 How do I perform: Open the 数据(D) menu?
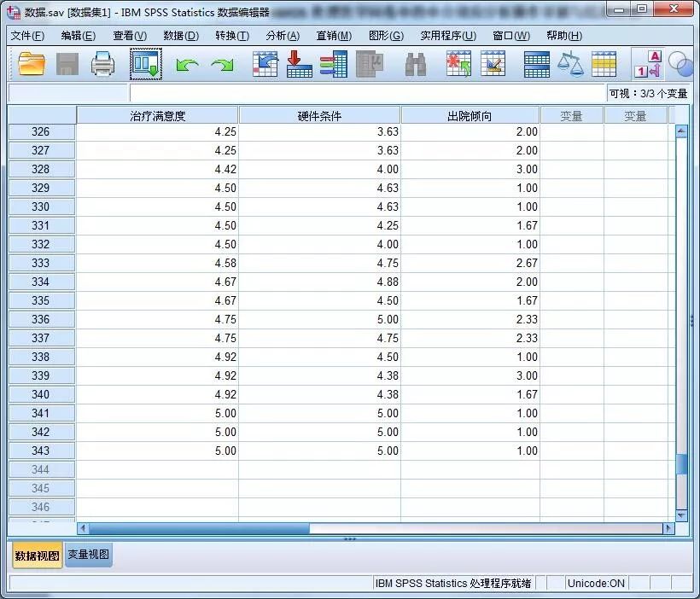(x=181, y=36)
